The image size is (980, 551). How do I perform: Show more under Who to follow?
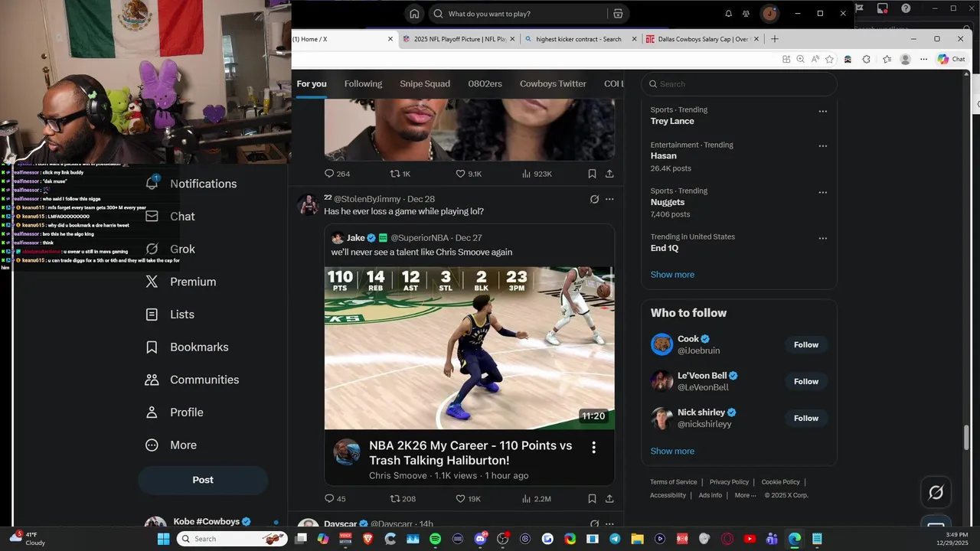[x=672, y=452]
